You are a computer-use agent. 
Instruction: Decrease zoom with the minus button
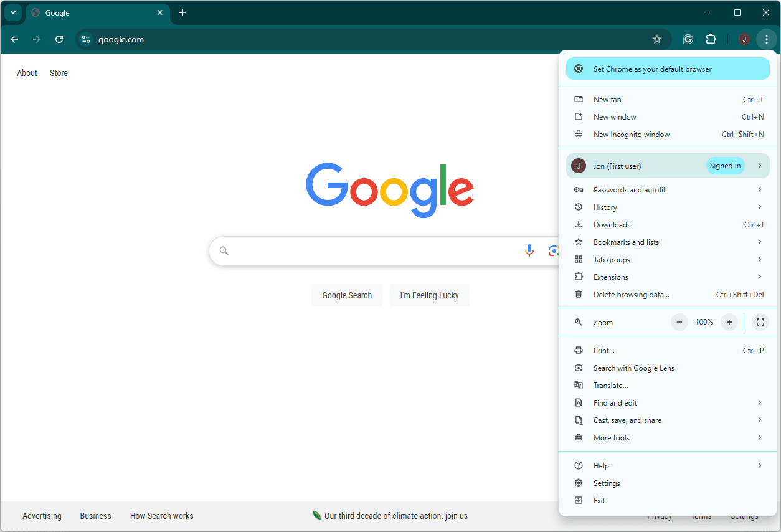(x=679, y=322)
